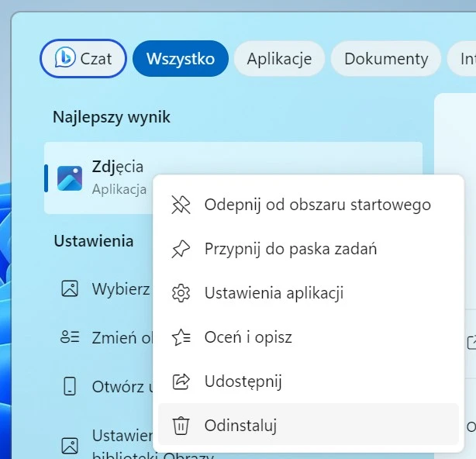Choose Odinstaluj from the context menu
This screenshot has width=476, height=459.
click(x=240, y=426)
